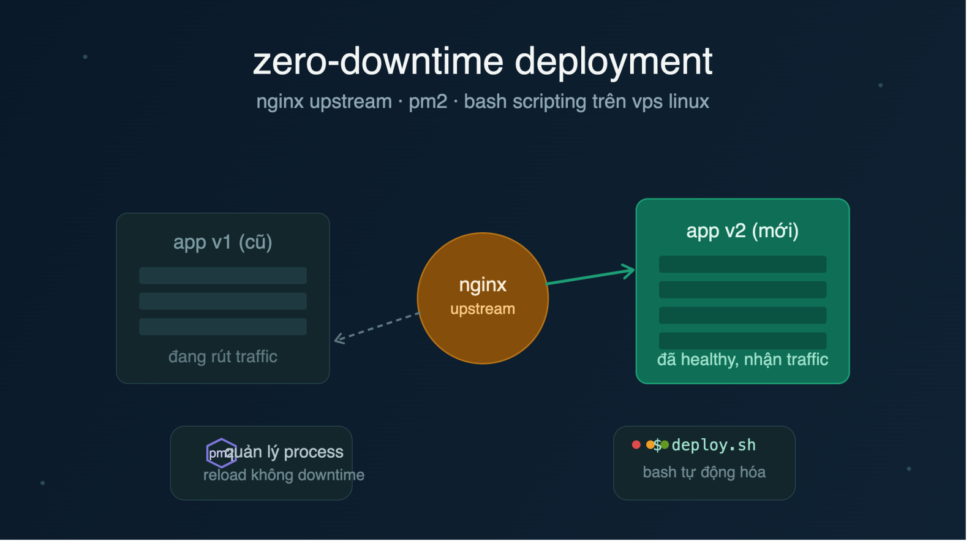Click the pm2 hexagon icon
This screenshot has height=554, width=980.
(x=221, y=453)
